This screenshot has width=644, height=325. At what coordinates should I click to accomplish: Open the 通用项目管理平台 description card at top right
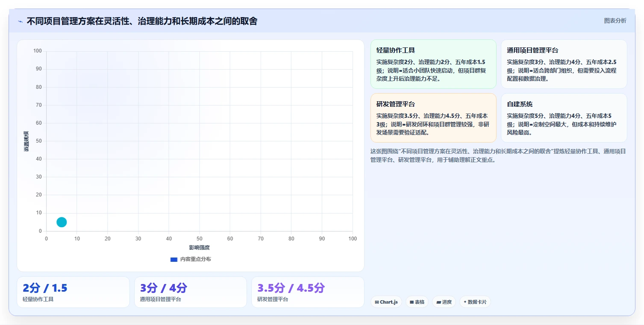click(x=564, y=64)
